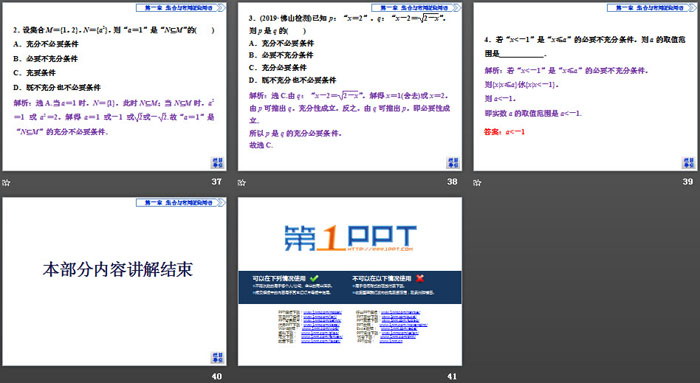
Task: Click option D 既不充分也不必要条件 on slide 38
Action: (292, 80)
